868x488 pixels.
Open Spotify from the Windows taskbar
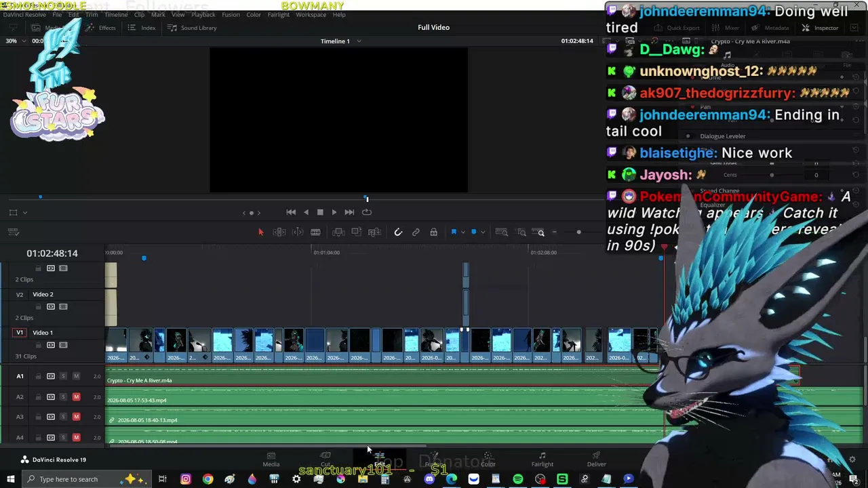pos(518,479)
